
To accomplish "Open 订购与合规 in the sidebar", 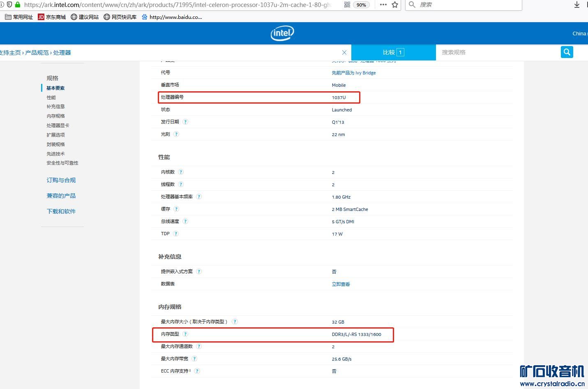I will pos(61,180).
